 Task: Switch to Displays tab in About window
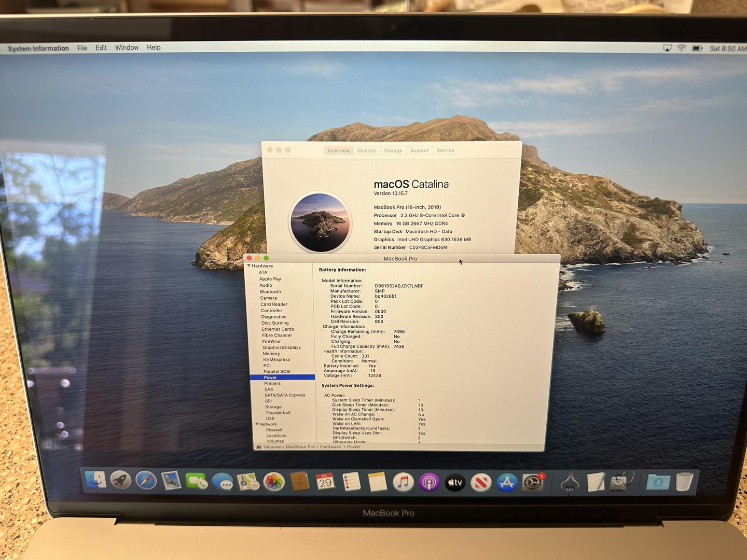tap(367, 150)
